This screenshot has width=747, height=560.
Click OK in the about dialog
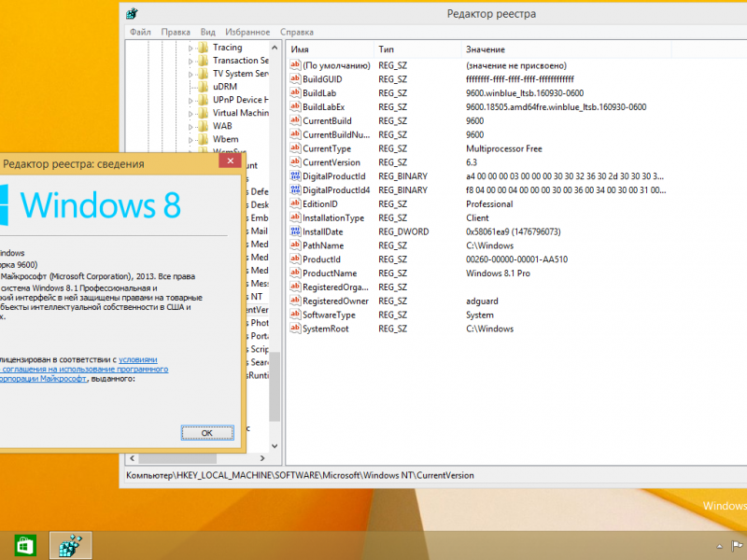[x=207, y=433]
